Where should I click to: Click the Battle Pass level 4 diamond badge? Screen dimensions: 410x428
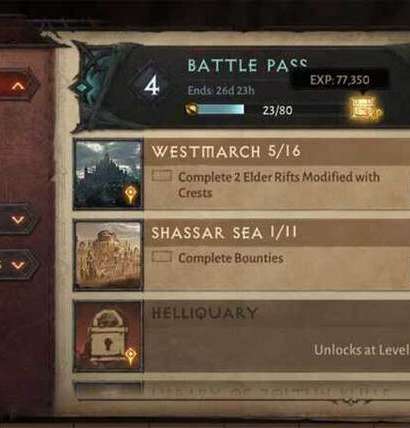[x=152, y=87]
